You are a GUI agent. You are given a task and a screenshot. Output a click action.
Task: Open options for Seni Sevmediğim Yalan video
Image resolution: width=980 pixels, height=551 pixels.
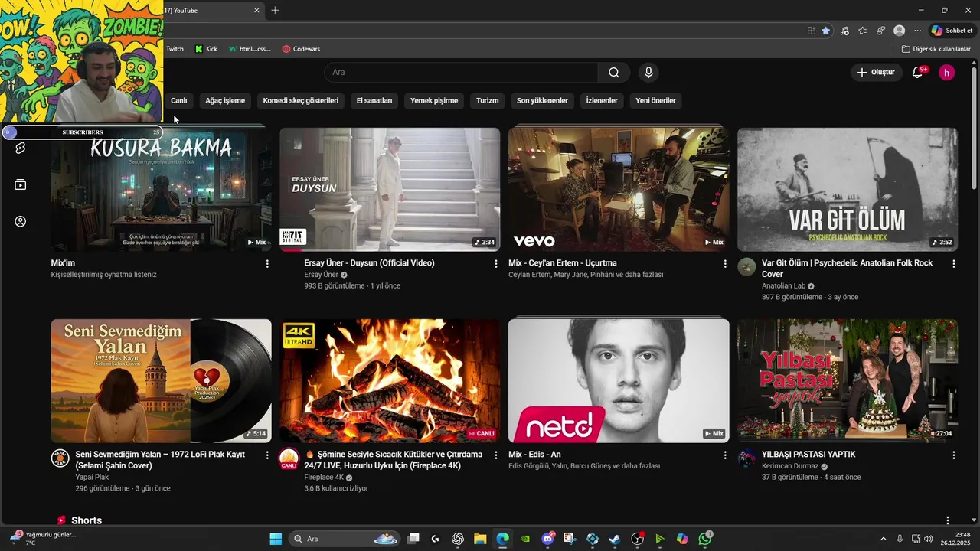[x=267, y=455]
